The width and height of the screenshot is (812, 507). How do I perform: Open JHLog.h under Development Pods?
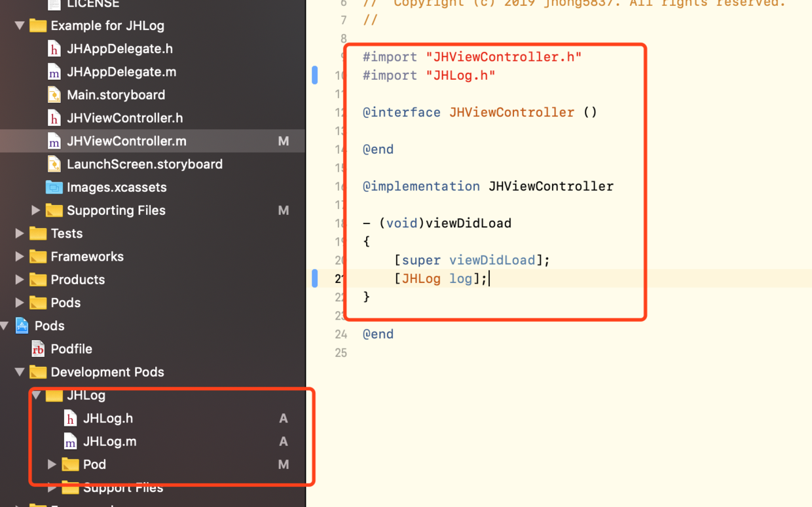pyautogui.click(x=108, y=419)
